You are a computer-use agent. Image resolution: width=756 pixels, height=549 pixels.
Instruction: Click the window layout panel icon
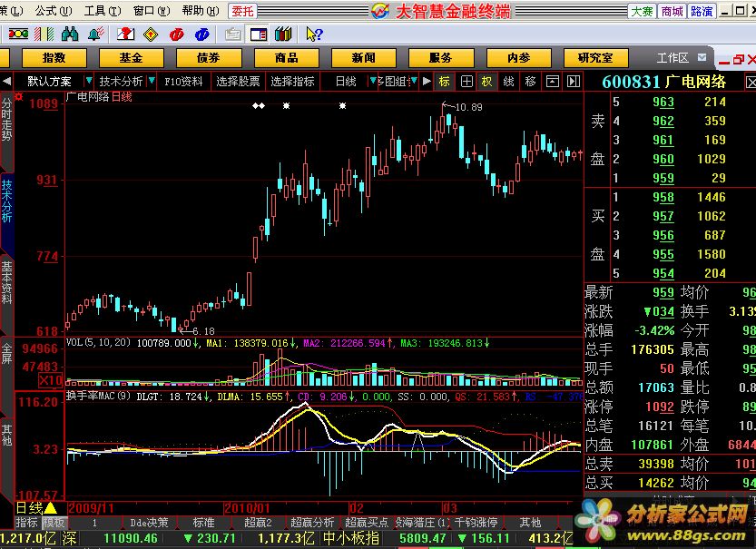click(259, 34)
